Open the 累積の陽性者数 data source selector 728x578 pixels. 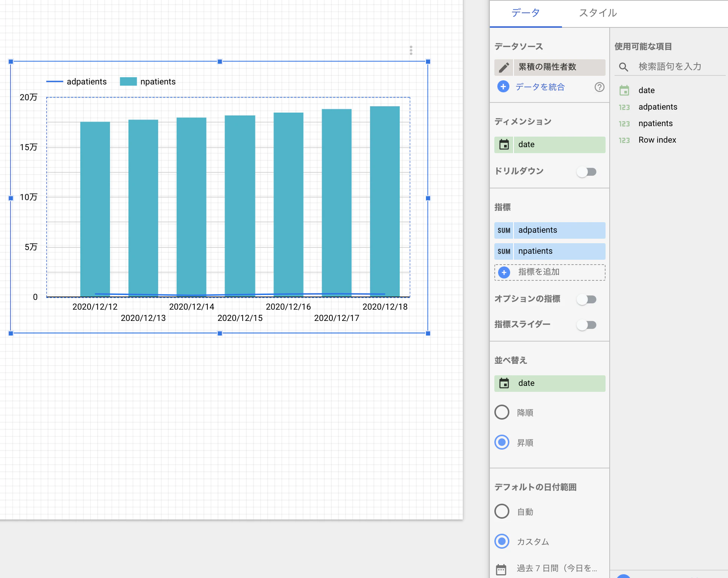point(559,67)
